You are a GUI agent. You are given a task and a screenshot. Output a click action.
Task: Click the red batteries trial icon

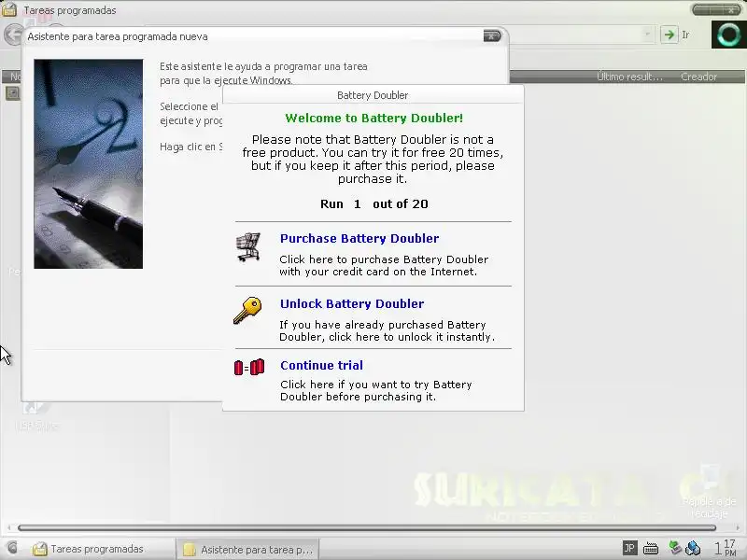click(x=249, y=367)
